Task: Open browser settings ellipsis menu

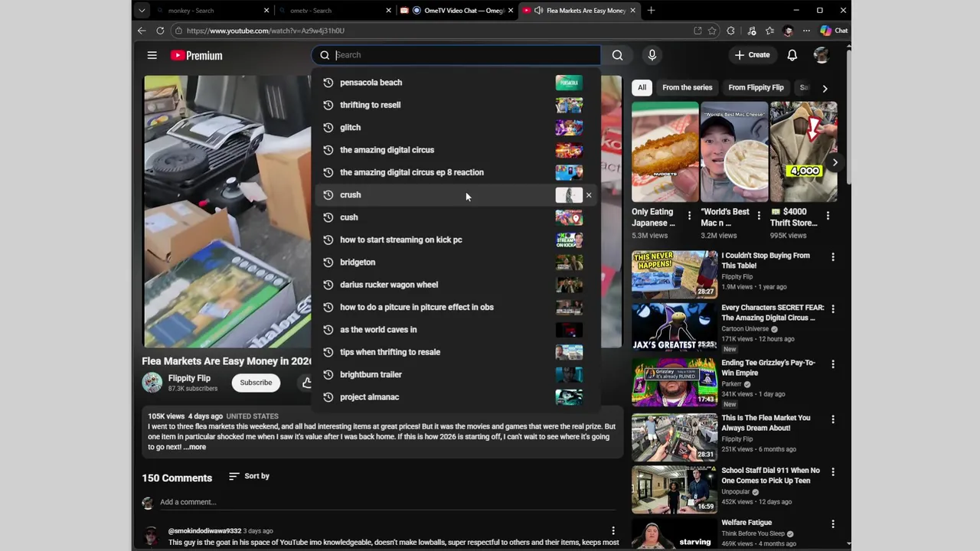Action: click(806, 31)
